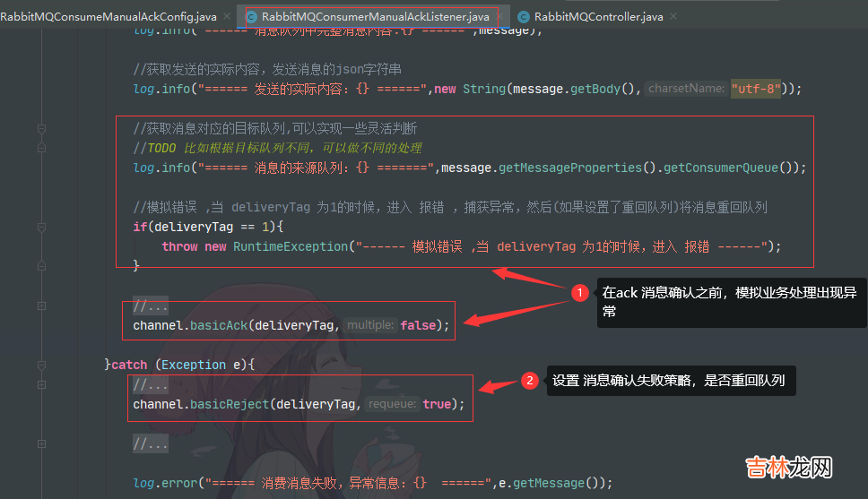
Task: Collapse the catch (Exception e) block in the gutter
Action: coord(41,365)
